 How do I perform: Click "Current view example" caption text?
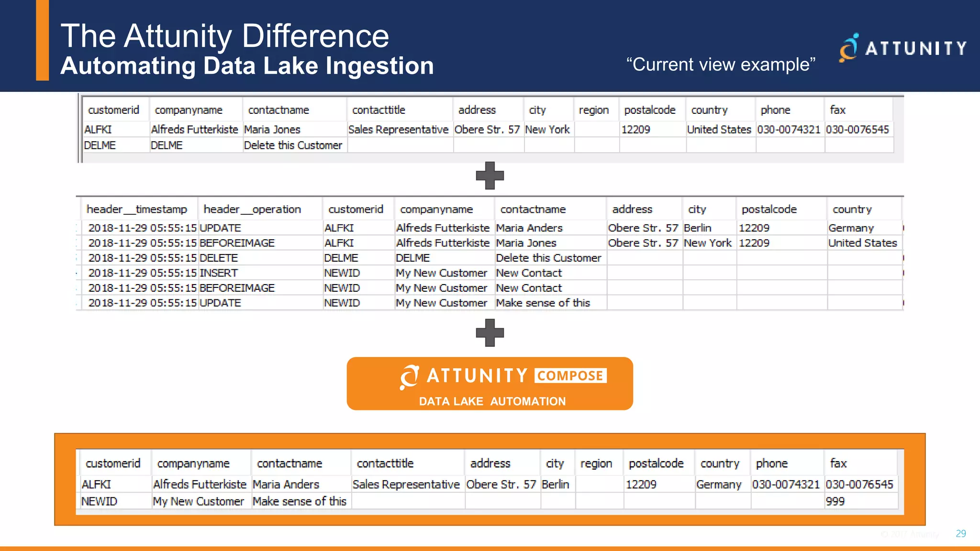pyautogui.click(x=721, y=65)
